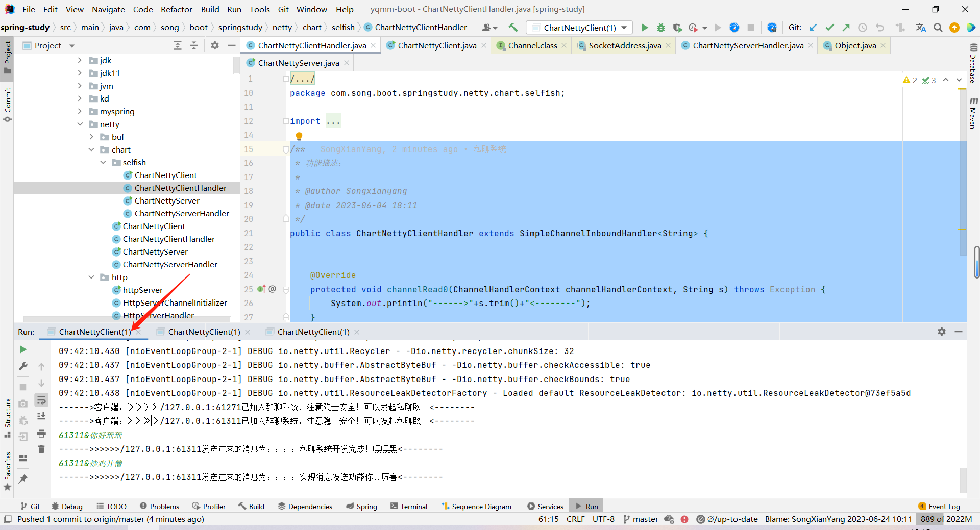The image size is (980, 530).
Task: Open the Refactor menu
Action: point(176,9)
